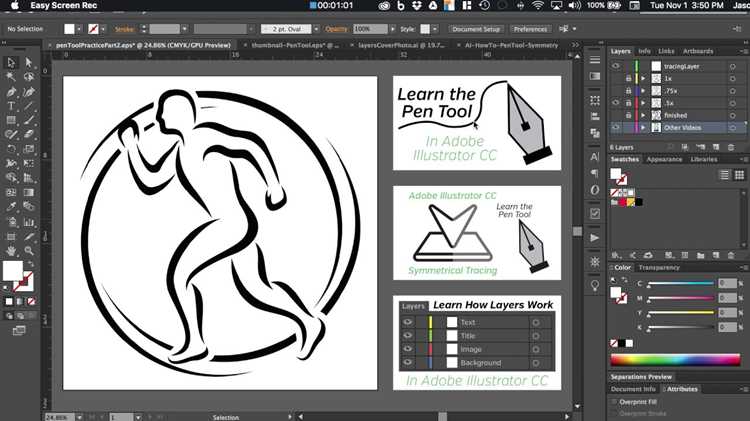Hide the Other Videos layer

[616, 127]
